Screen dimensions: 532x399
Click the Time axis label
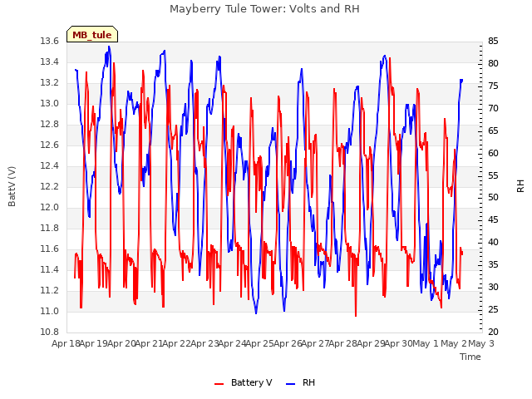[x=470, y=357]
